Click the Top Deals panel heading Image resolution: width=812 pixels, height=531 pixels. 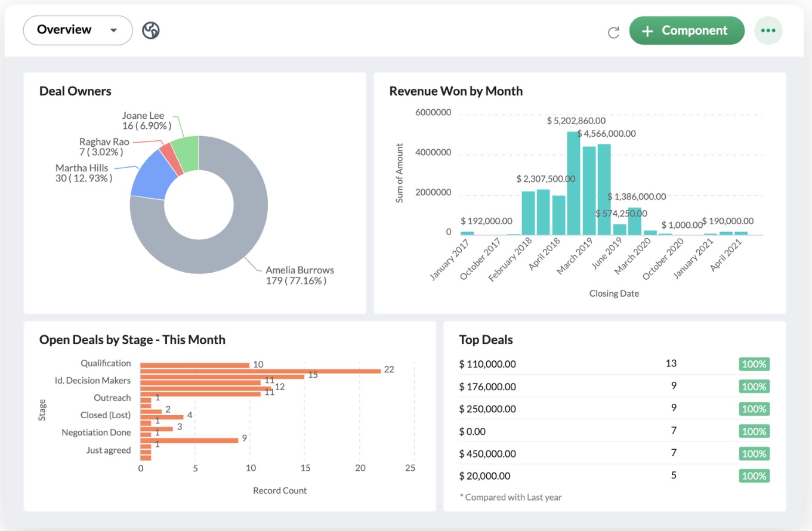coord(486,339)
